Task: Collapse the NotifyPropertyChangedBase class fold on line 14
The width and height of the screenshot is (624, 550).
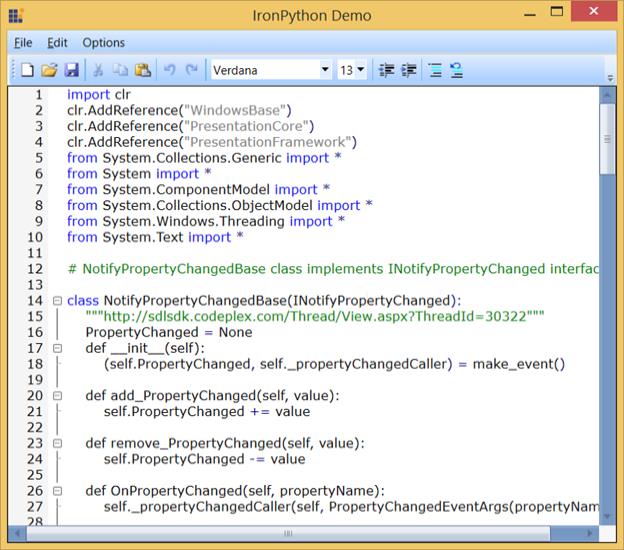Action: (58, 300)
